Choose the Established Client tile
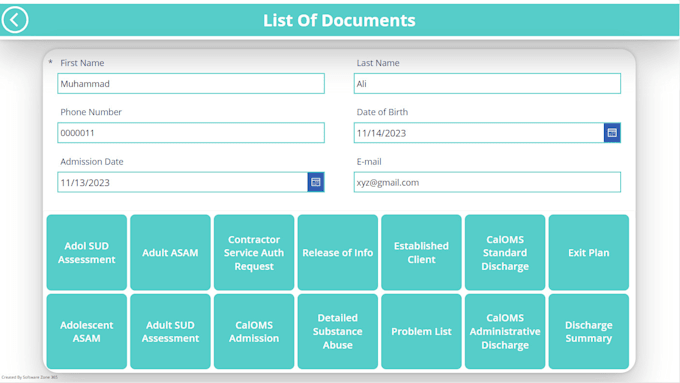The width and height of the screenshot is (680, 383). pos(422,252)
